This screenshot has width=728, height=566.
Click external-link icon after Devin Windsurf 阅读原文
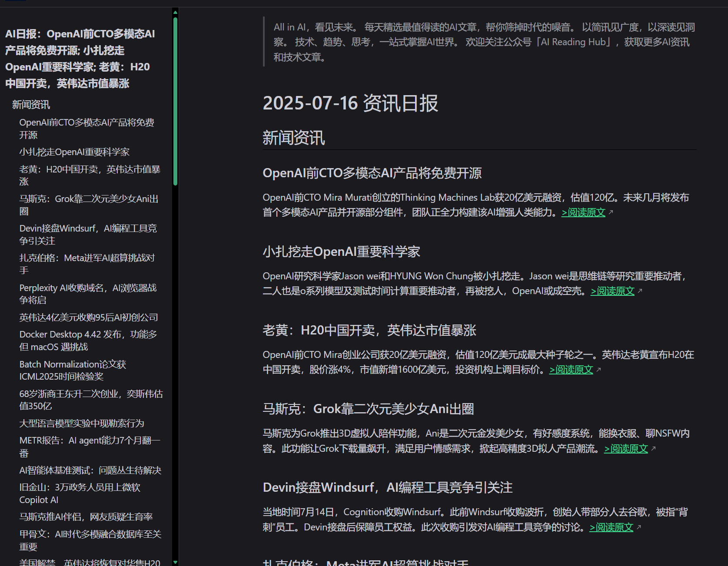point(638,527)
